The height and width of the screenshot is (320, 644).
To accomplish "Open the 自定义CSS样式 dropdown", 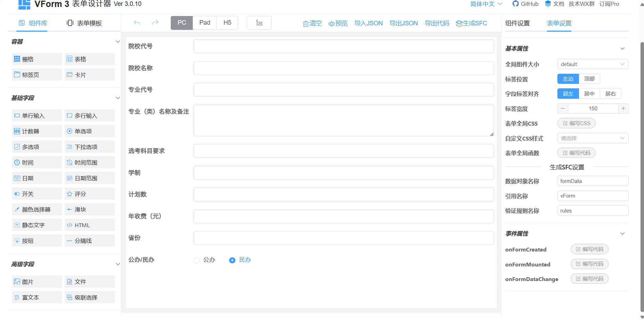I will 593,138.
